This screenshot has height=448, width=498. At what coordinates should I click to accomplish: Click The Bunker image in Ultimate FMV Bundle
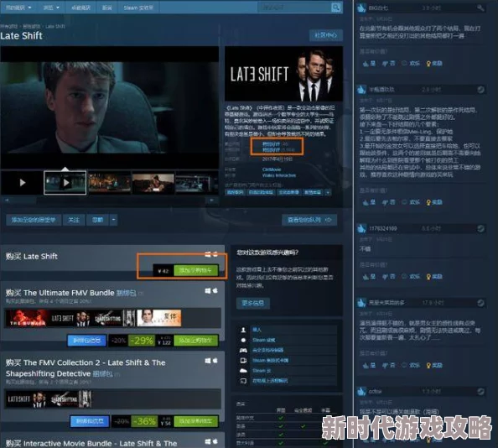click(28, 318)
